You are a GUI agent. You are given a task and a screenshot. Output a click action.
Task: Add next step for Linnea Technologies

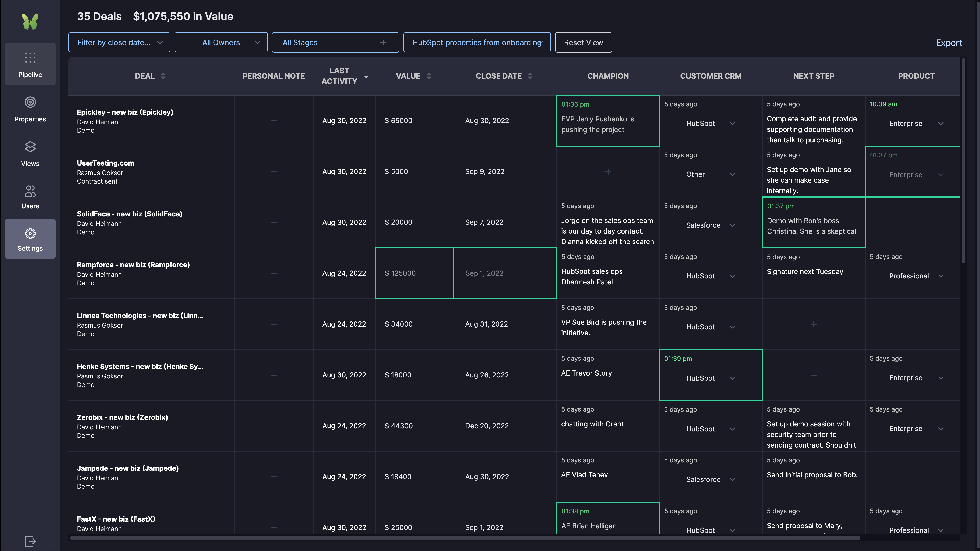click(x=813, y=324)
